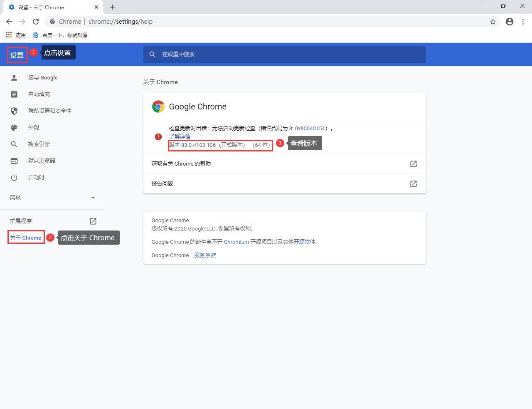Viewport: 532px width, 409px height.
Task: Minimize the Chrome window
Action: (484, 6)
